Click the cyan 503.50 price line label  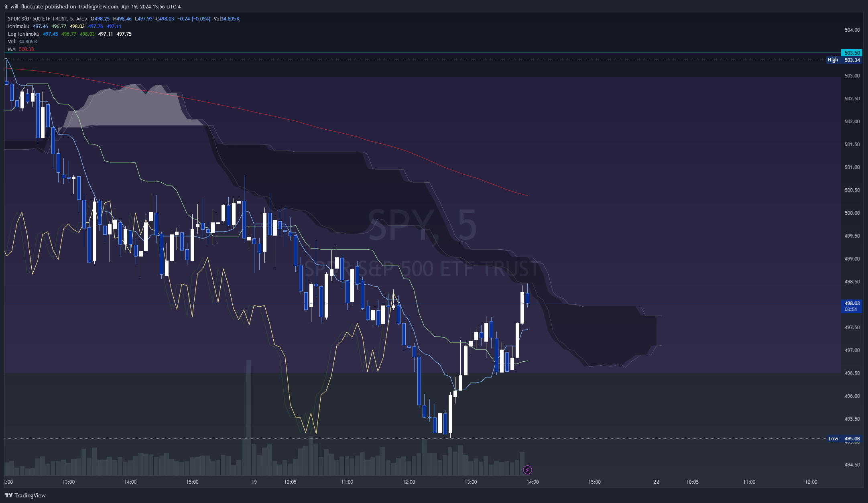[x=852, y=53]
